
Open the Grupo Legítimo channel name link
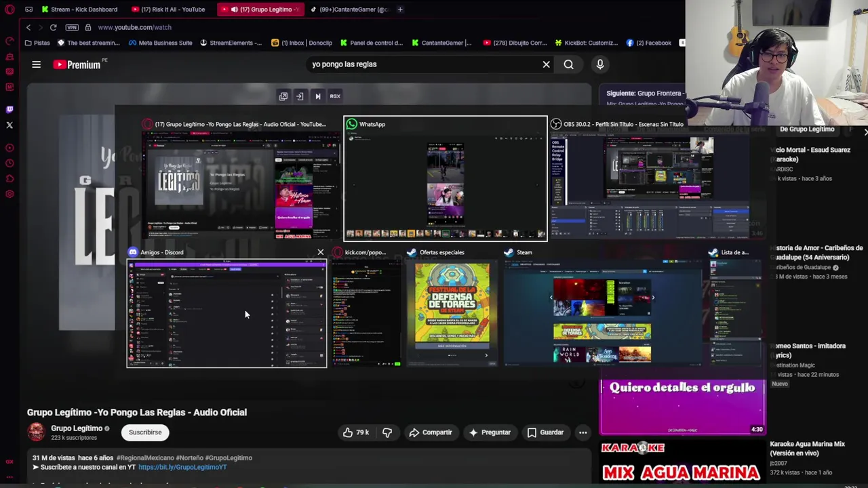click(x=77, y=428)
